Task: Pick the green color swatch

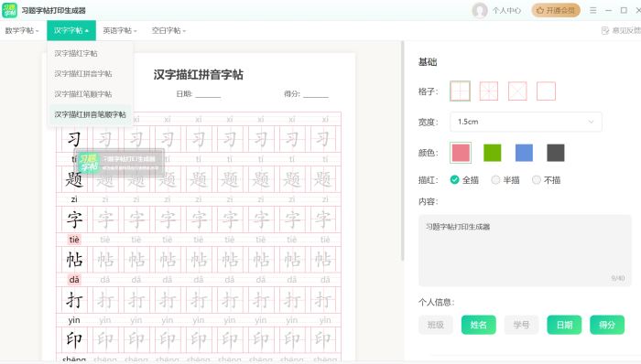Action: tap(493, 153)
